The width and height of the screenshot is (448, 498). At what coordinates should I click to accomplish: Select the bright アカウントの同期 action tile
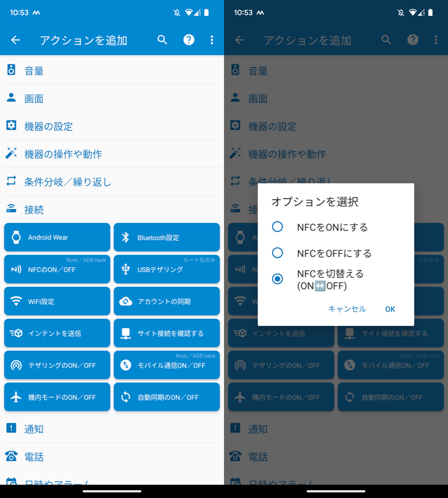pyautogui.click(x=166, y=301)
